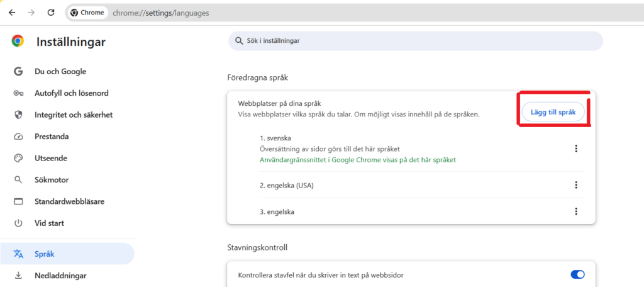Click the Google G icon in sidebar
The image size is (644, 287).
click(x=18, y=72)
